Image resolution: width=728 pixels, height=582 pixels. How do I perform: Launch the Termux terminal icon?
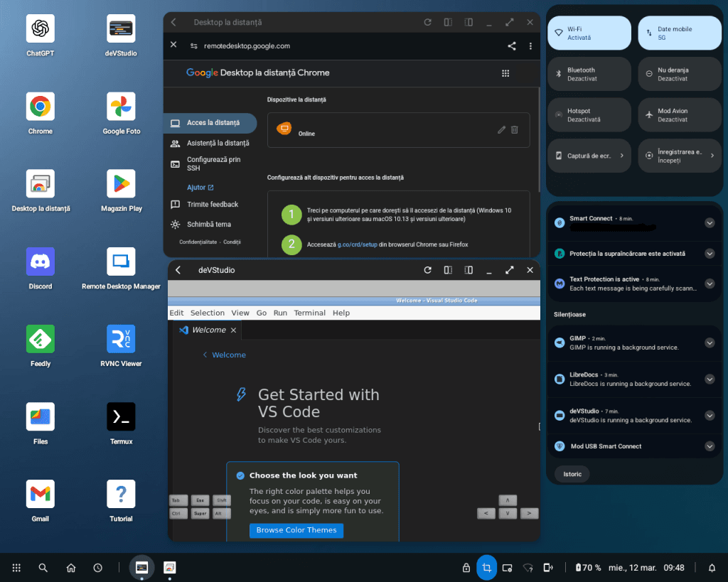click(x=121, y=416)
